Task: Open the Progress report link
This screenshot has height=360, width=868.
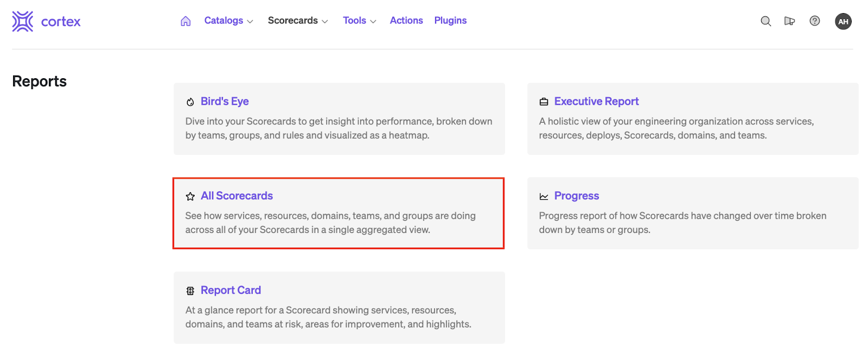Action: click(576, 196)
